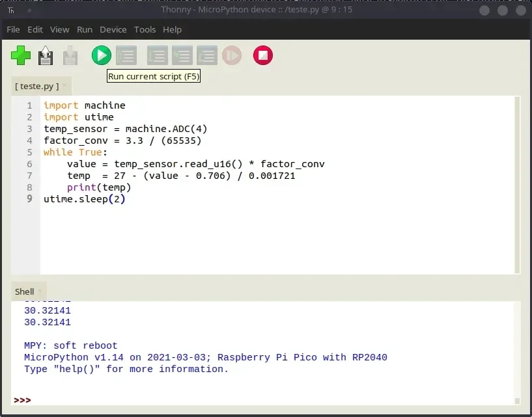This screenshot has width=532, height=417.
Task: Click the 'import machine' code line
Action: pos(85,106)
